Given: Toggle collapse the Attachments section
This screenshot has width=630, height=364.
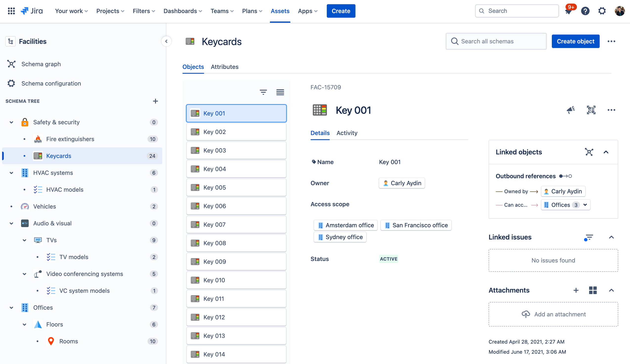Looking at the screenshot, I should pyautogui.click(x=611, y=290).
